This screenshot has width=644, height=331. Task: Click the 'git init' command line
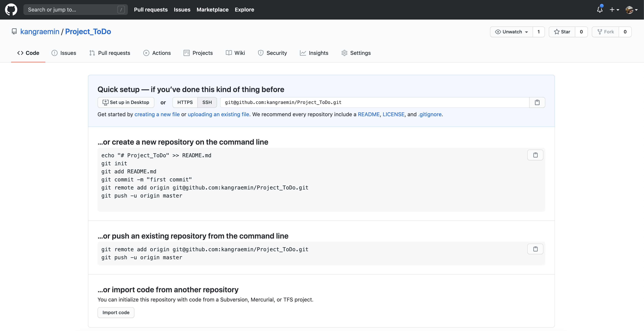tap(114, 164)
